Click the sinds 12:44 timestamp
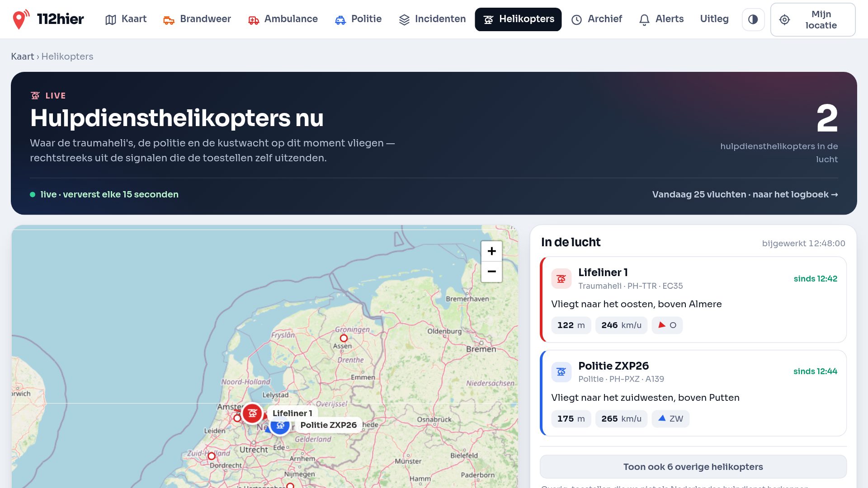 tap(815, 371)
